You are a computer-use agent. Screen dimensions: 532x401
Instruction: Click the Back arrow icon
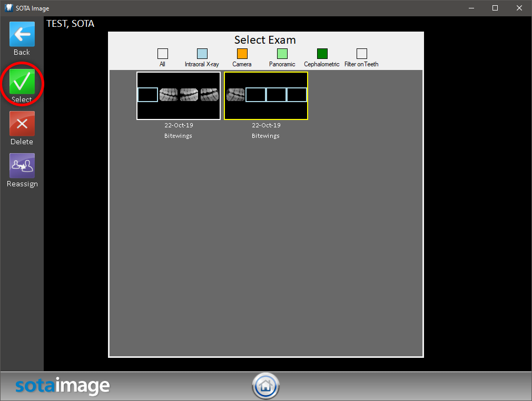click(22, 35)
